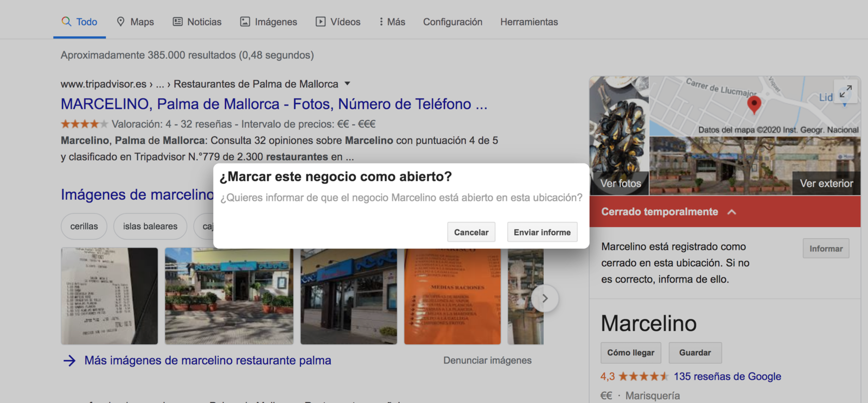Select the cerillas image filter chip
Screen dimensions: 868x403
point(84,226)
